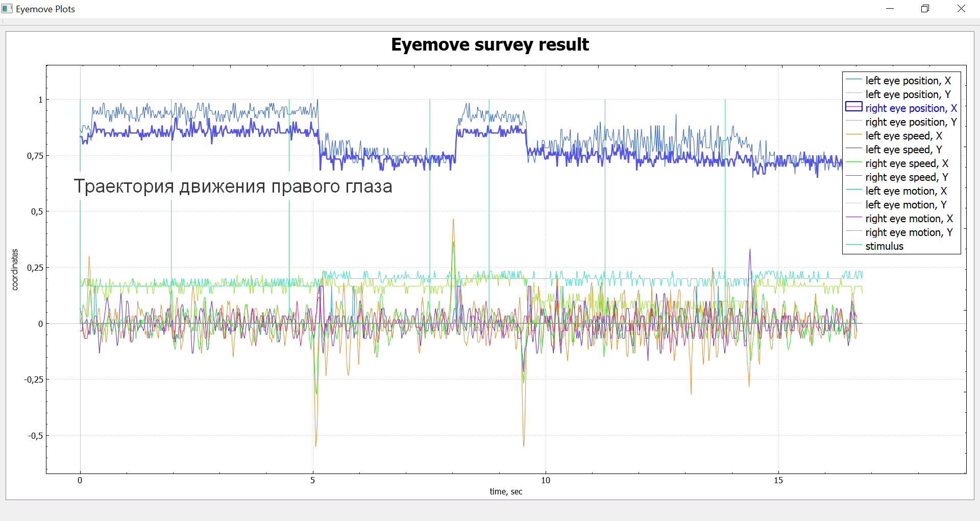Click the "time, sec" axis label
Image resolution: width=980 pixels, height=521 pixels.
click(x=506, y=491)
